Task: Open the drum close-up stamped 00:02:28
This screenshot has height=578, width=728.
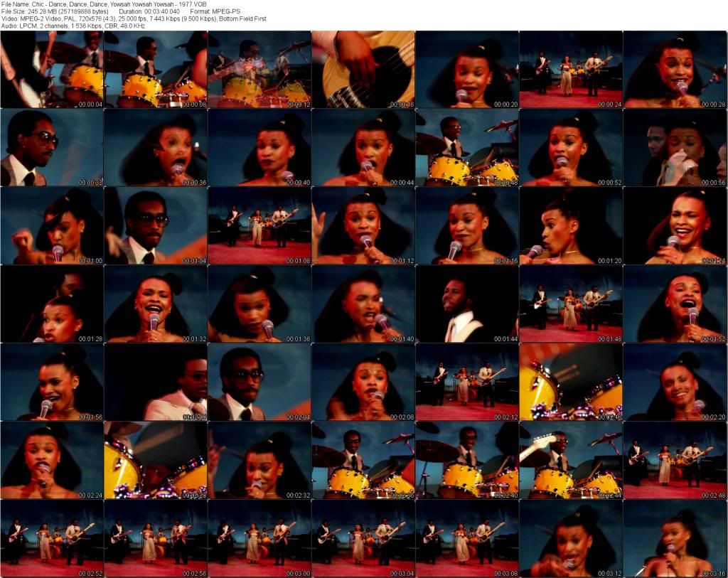Action: (x=156, y=461)
